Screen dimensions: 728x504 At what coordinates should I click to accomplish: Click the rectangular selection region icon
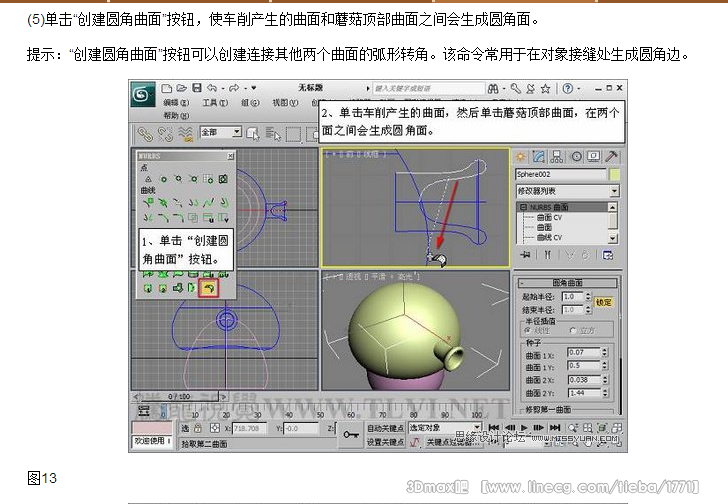293,135
